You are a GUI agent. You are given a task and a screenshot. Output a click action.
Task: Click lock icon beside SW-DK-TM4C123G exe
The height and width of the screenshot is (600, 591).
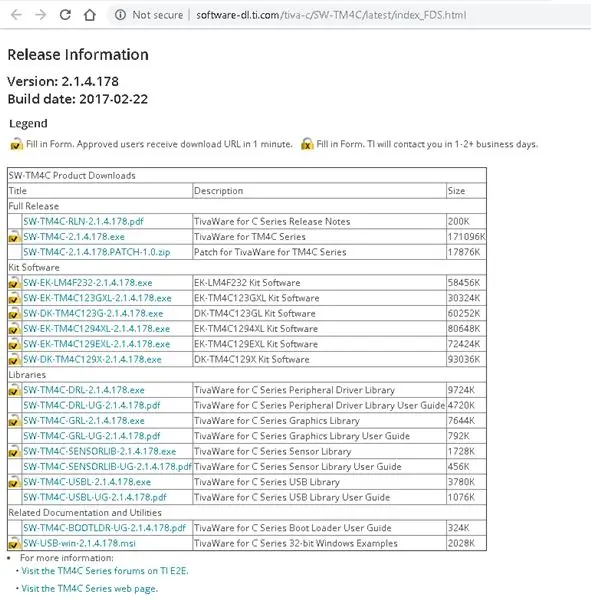(x=14, y=313)
